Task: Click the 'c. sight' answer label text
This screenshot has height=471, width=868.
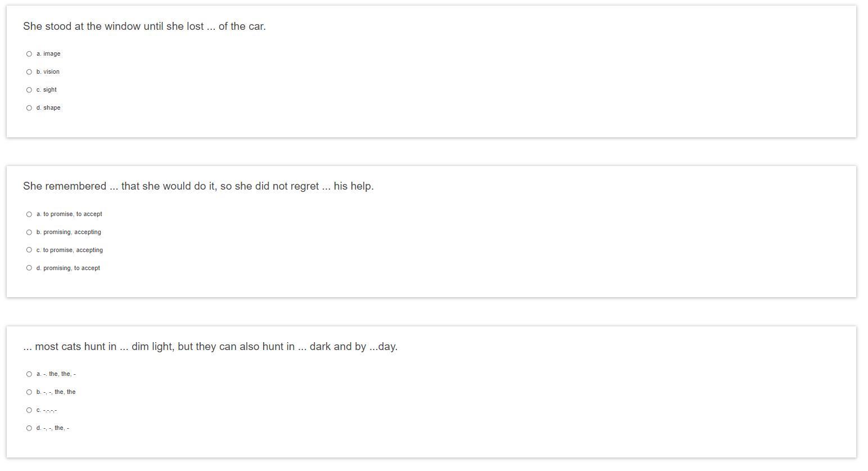Action: [x=47, y=90]
